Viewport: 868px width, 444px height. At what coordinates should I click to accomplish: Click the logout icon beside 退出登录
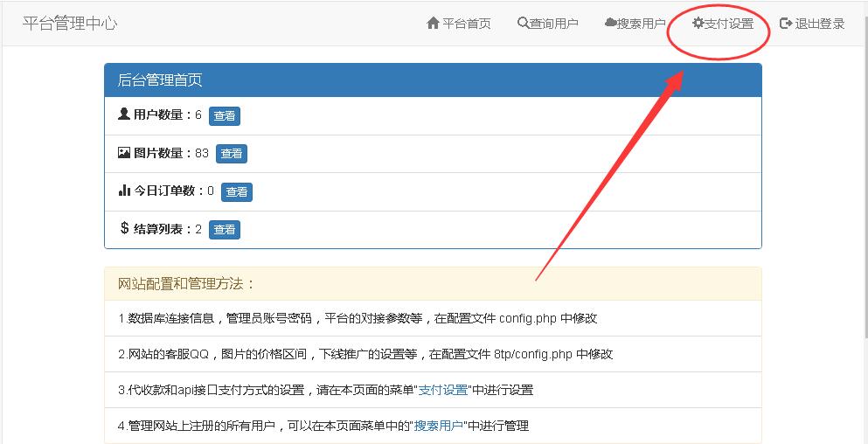click(x=786, y=24)
